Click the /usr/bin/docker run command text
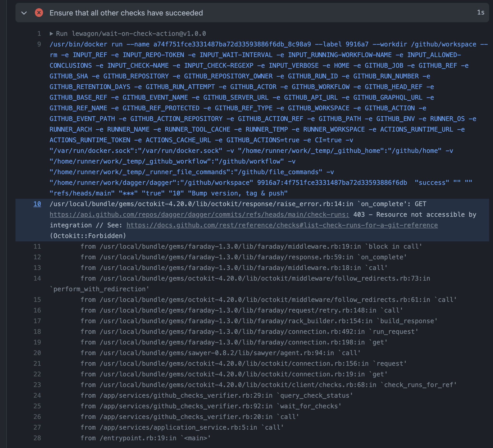Image resolution: width=493 pixels, height=448 pixels. (86, 45)
